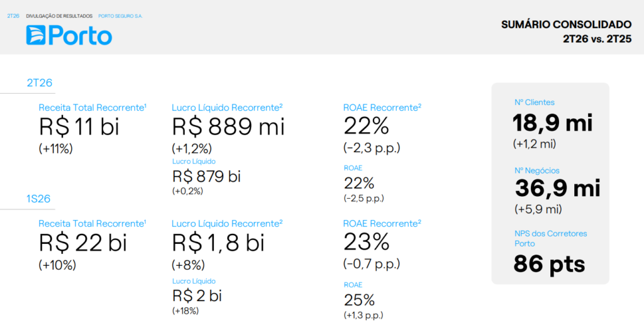Click the 36,9 mi Negócios figure
This screenshot has height=325, width=644.
(x=558, y=189)
